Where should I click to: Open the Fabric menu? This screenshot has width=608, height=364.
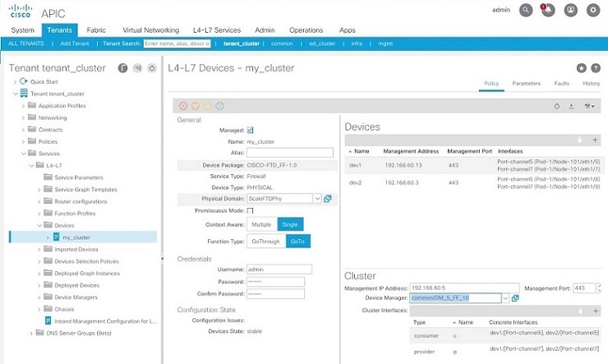[x=96, y=30]
